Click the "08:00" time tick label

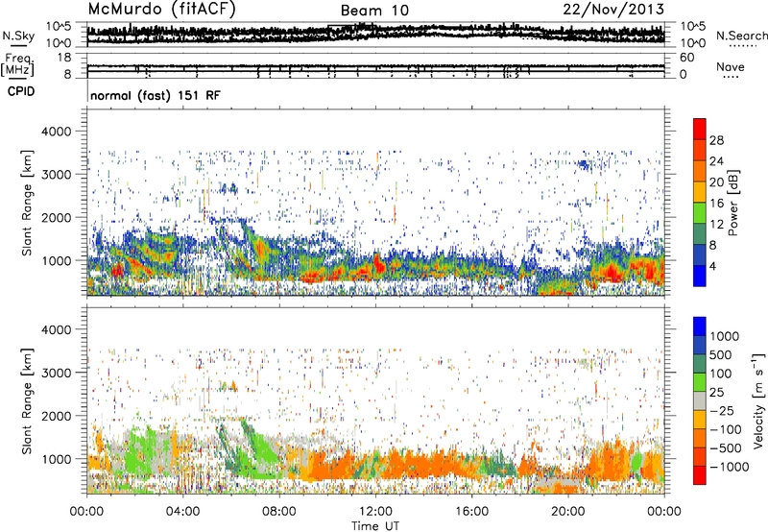[279, 512]
